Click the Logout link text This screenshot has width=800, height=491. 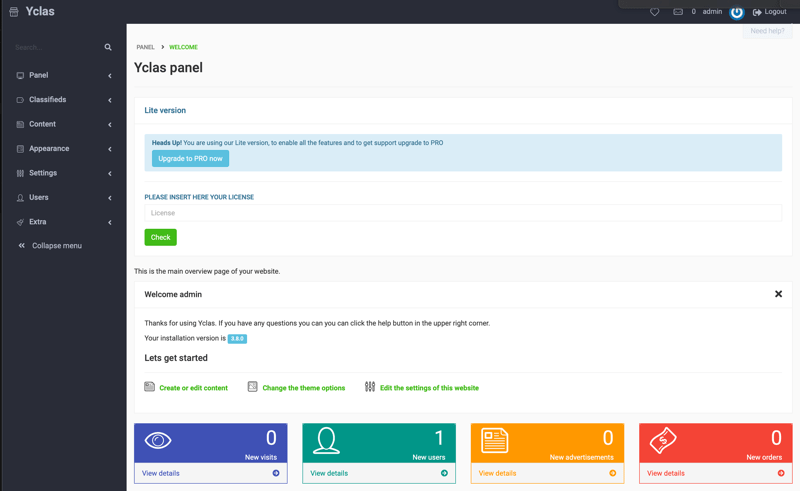(776, 12)
